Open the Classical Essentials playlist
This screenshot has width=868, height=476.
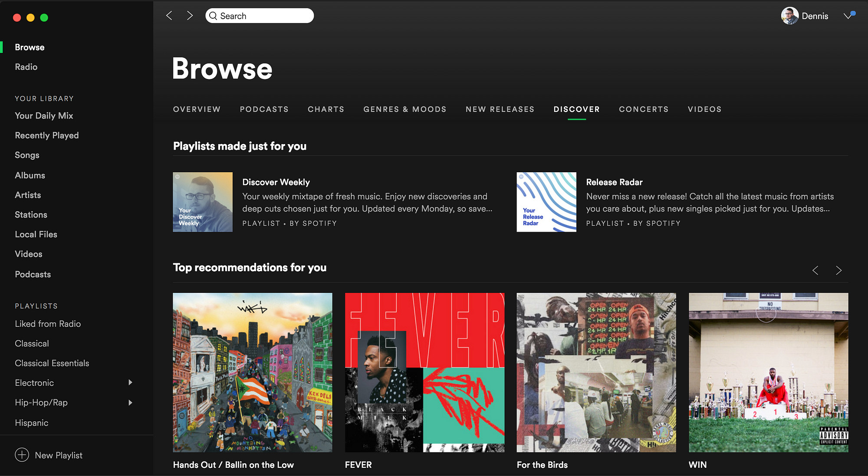coord(52,363)
